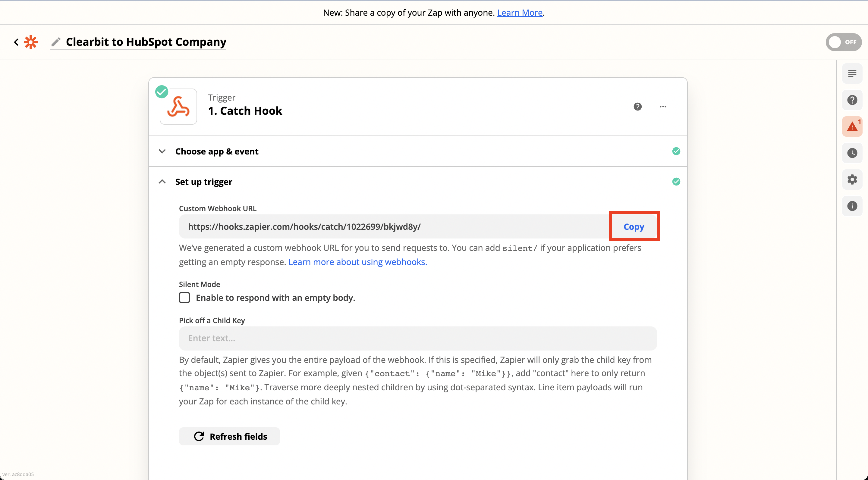Open Zap settings gear icon
This screenshot has height=480, width=868.
[852, 179]
